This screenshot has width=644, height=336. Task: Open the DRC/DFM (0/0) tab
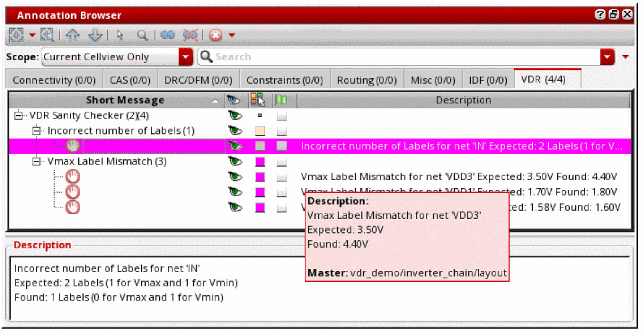(x=199, y=80)
